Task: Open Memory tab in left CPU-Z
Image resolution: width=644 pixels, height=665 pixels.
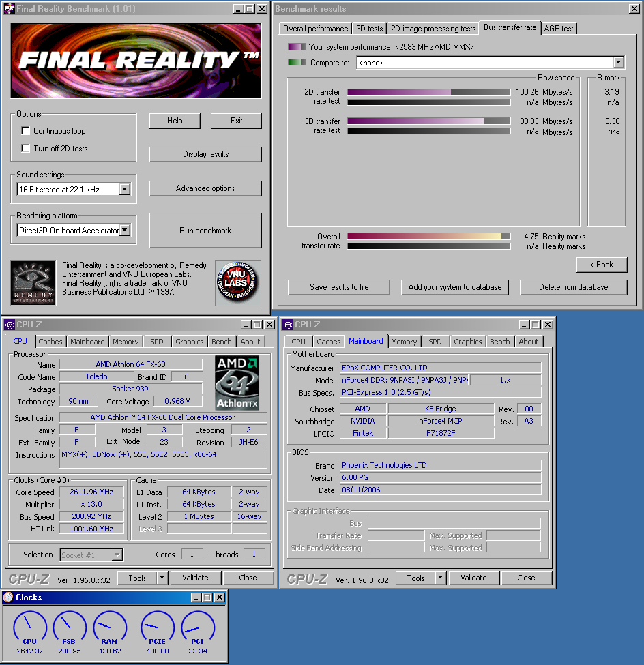Action: (126, 342)
